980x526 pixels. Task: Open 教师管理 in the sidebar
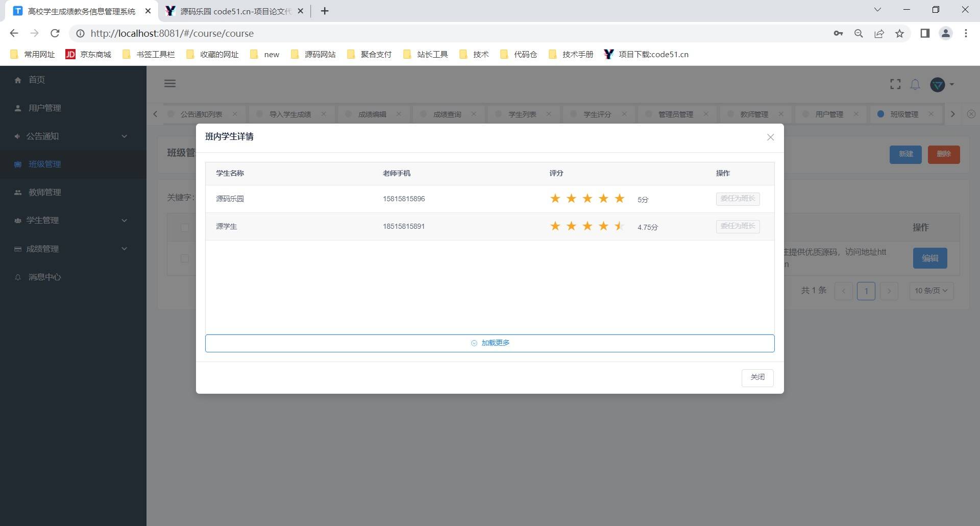(x=73, y=193)
